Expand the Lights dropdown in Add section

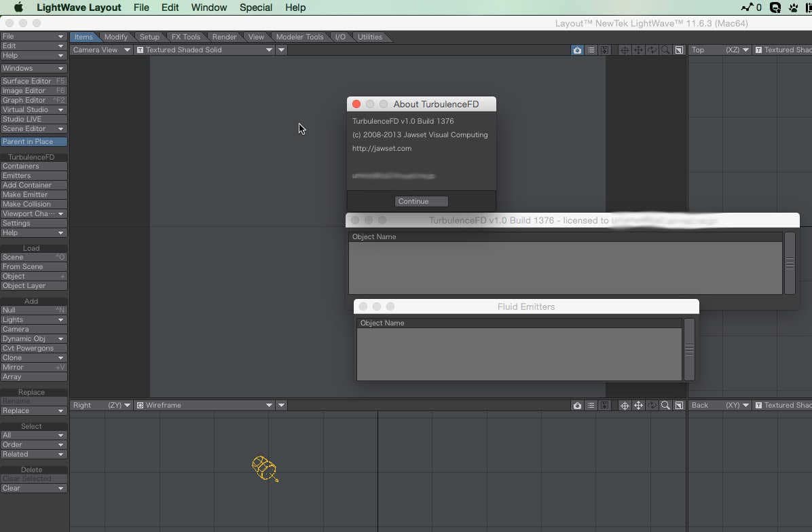coord(33,320)
